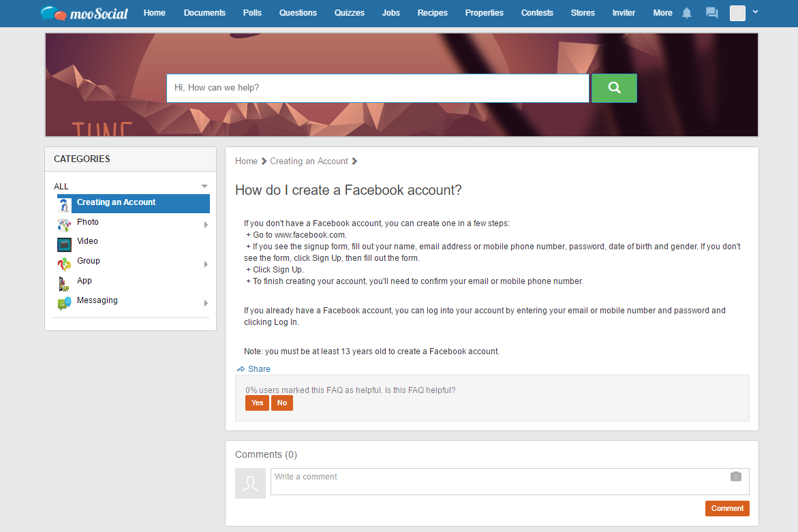Open the Quizzes menu item
Viewport: 798px width, 532px height.
[349, 13]
